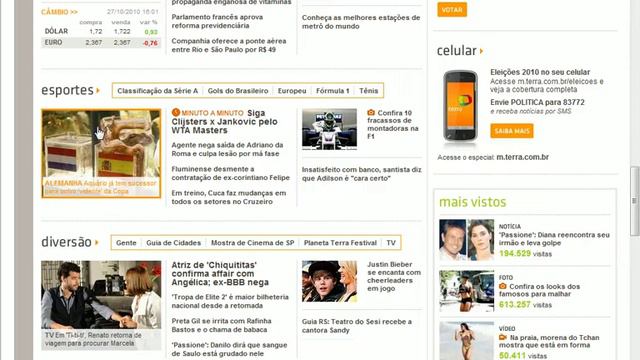
Task: Click the EURO exchange rate row
Action: pos(101,42)
